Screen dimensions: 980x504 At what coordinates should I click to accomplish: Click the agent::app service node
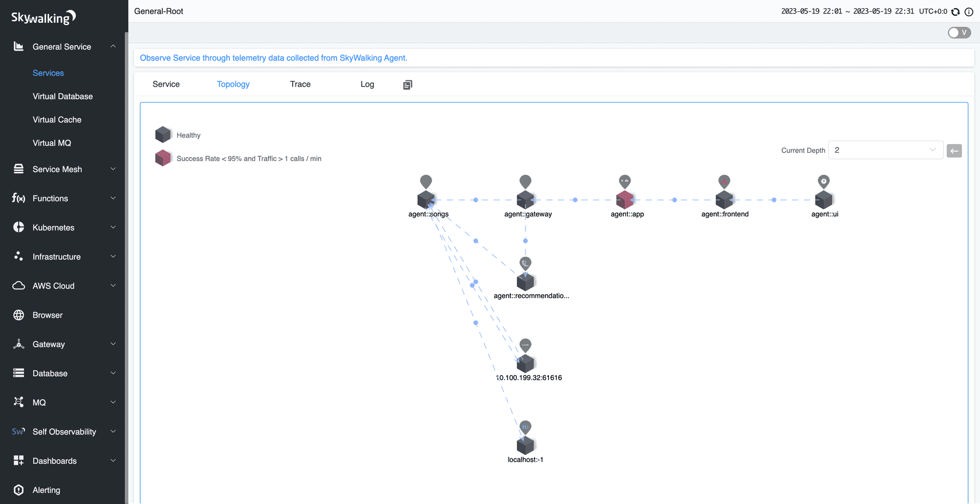click(625, 200)
